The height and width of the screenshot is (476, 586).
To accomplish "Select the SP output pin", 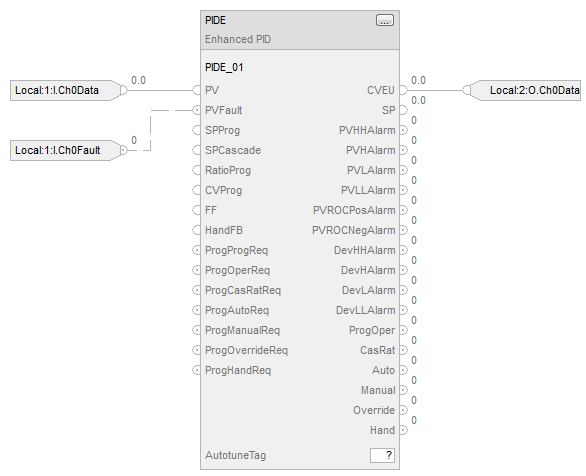I will 403,110.
